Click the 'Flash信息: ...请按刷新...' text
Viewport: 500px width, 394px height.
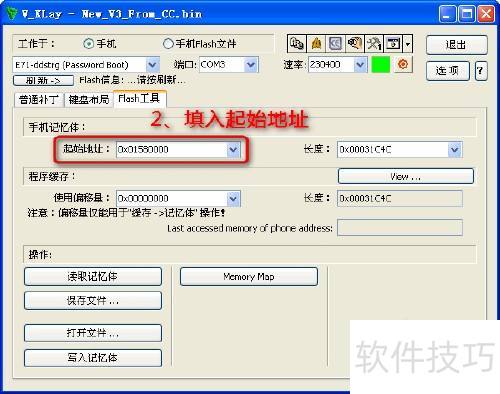[x=132, y=80]
